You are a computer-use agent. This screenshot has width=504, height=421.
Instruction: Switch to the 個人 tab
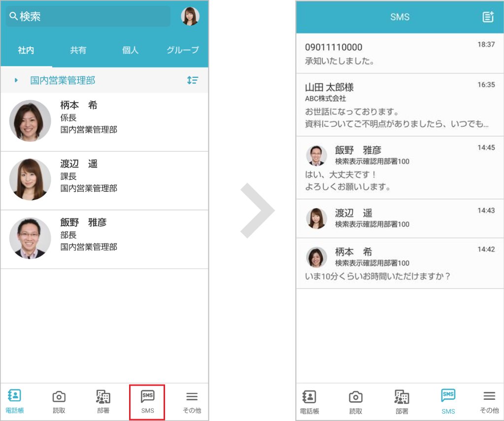[x=130, y=50]
